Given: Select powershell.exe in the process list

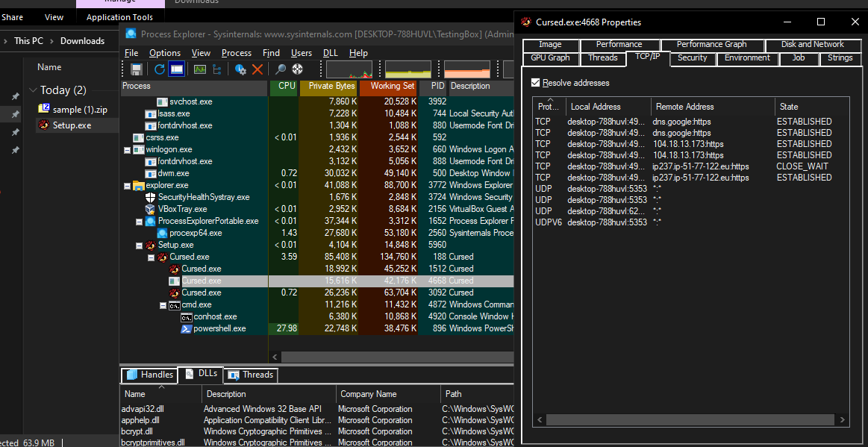Looking at the screenshot, I should 219,328.
